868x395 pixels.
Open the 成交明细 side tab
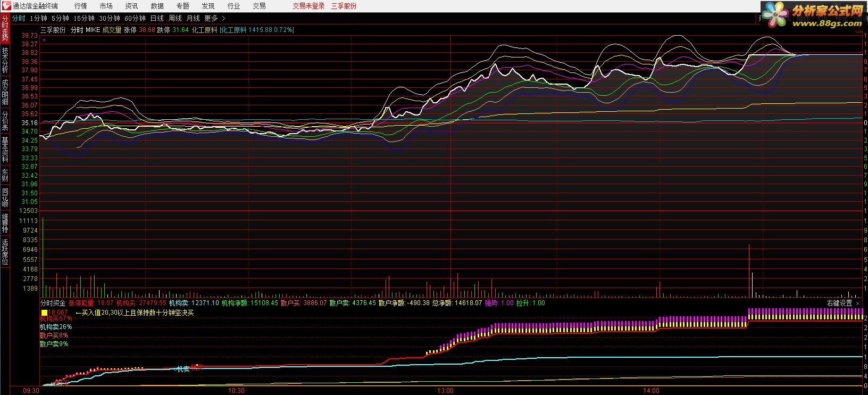5,92
